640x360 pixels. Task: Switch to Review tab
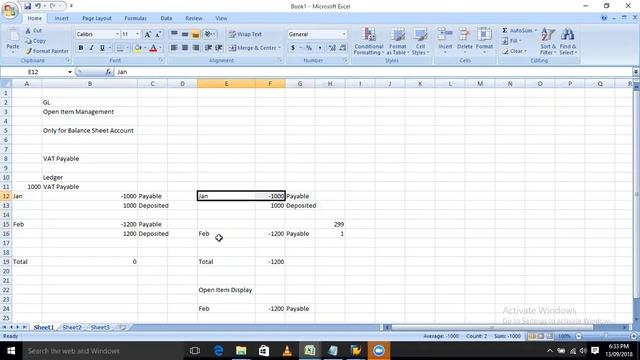click(194, 18)
